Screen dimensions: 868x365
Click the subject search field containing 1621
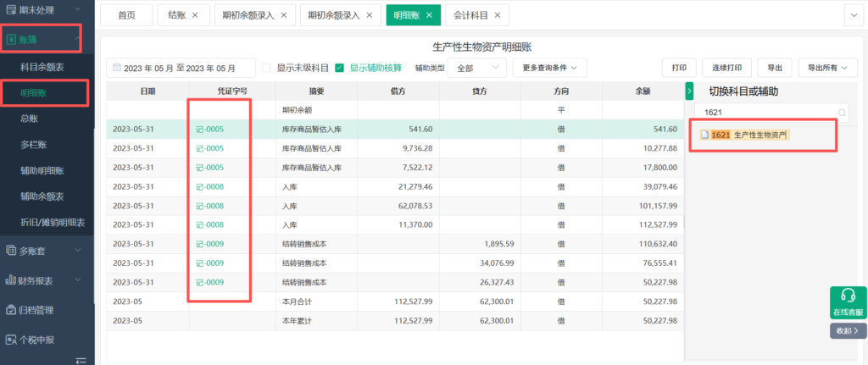pos(763,112)
